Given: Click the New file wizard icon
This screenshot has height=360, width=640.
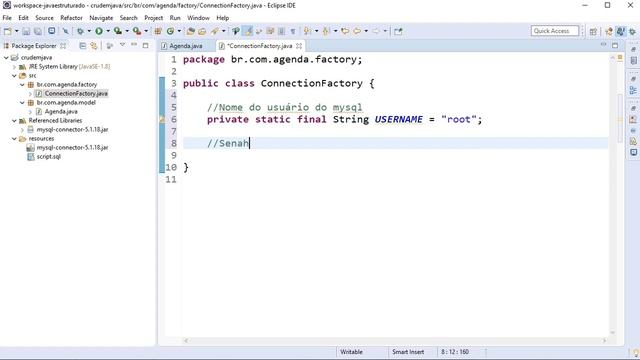Looking at the screenshot, I should (x=7, y=31).
